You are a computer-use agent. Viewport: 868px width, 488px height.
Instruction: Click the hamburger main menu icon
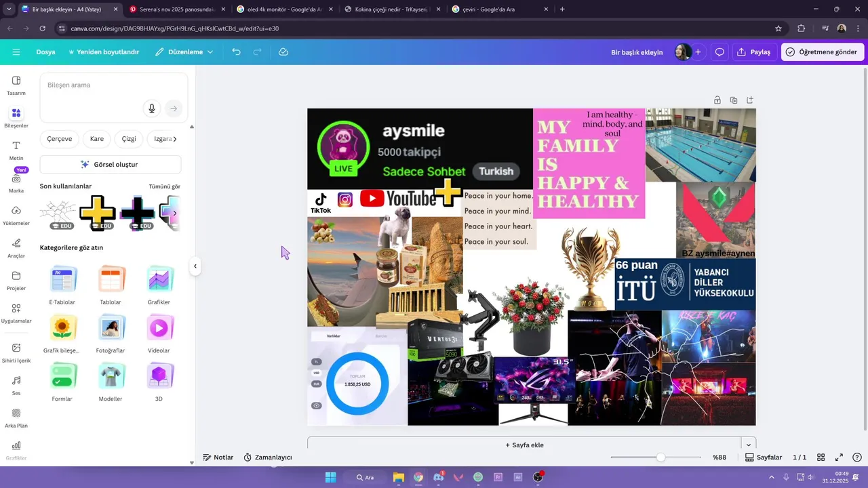tap(16, 52)
